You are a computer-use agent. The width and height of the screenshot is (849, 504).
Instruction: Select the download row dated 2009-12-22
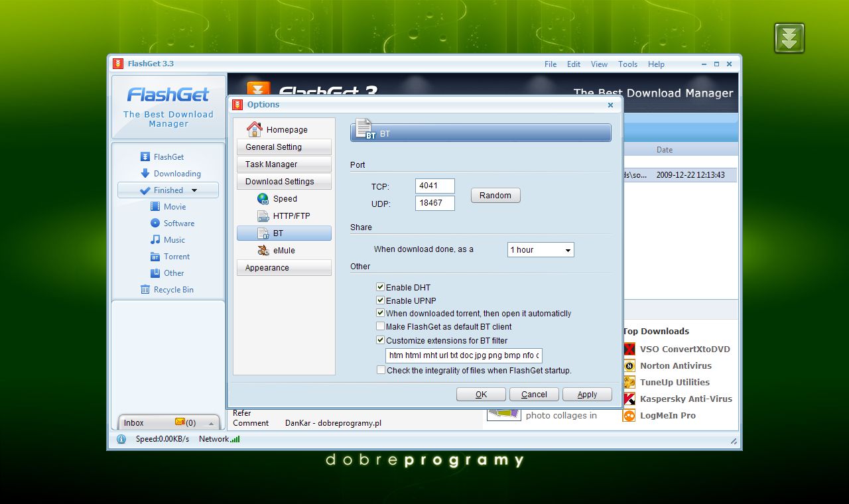pos(681,175)
